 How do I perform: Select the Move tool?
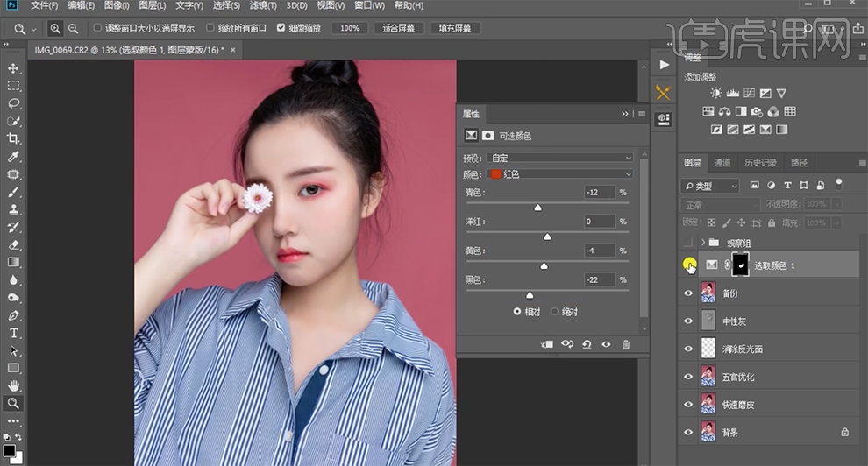[x=14, y=68]
